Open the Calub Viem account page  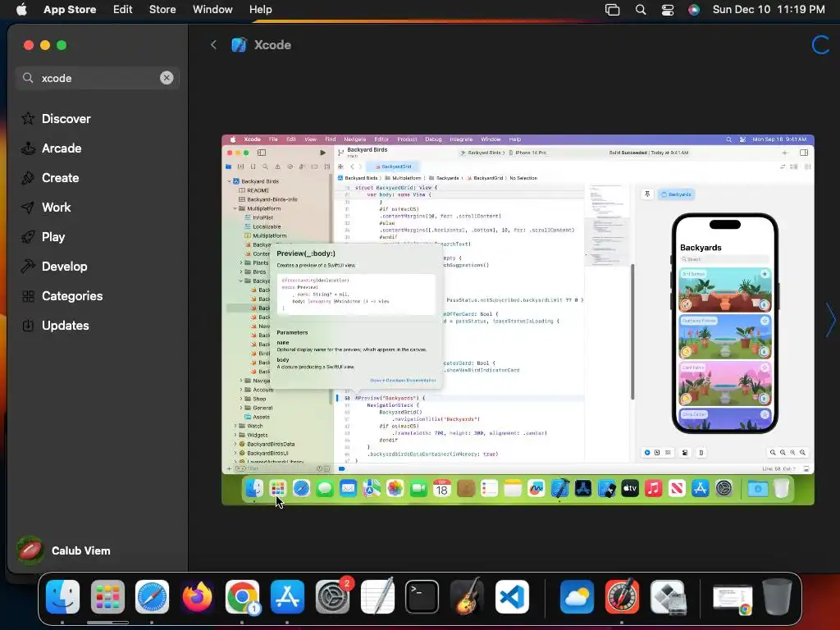coord(64,550)
